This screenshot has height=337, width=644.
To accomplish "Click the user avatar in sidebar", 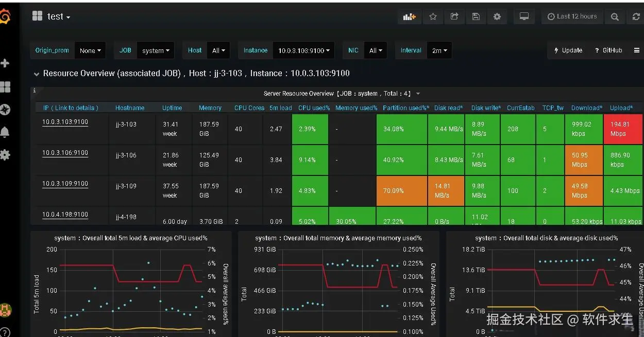I will point(5,310).
